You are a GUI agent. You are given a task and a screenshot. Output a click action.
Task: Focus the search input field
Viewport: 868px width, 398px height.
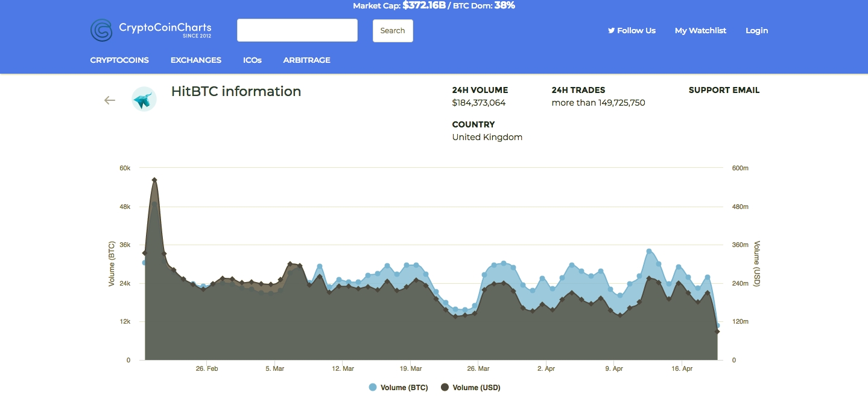point(297,30)
